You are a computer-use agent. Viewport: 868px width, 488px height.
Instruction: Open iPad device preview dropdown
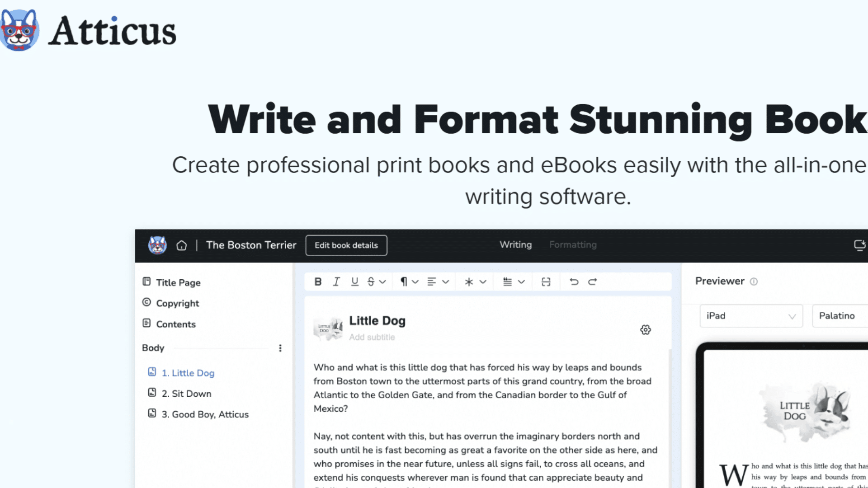(x=751, y=316)
